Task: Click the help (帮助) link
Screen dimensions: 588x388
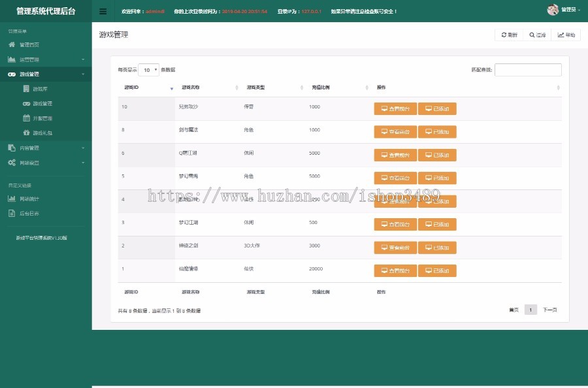Action: (564, 34)
